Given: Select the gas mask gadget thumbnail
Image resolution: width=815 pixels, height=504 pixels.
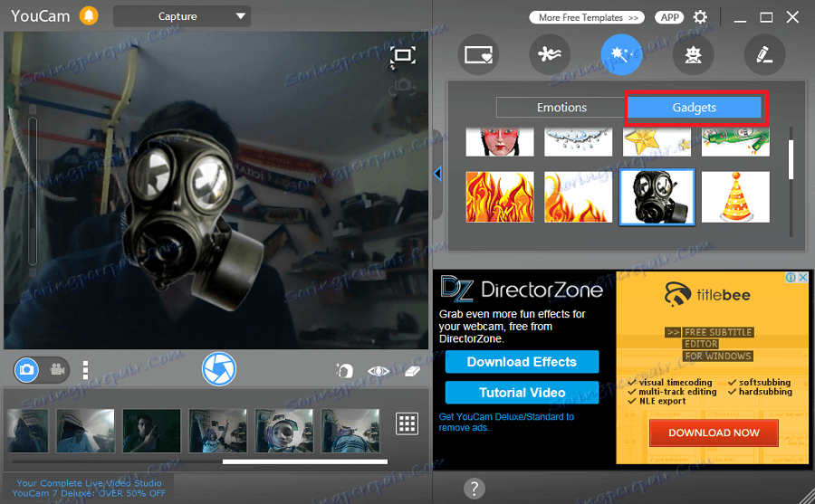Looking at the screenshot, I should pyautogui.click(x=657, y=197).
